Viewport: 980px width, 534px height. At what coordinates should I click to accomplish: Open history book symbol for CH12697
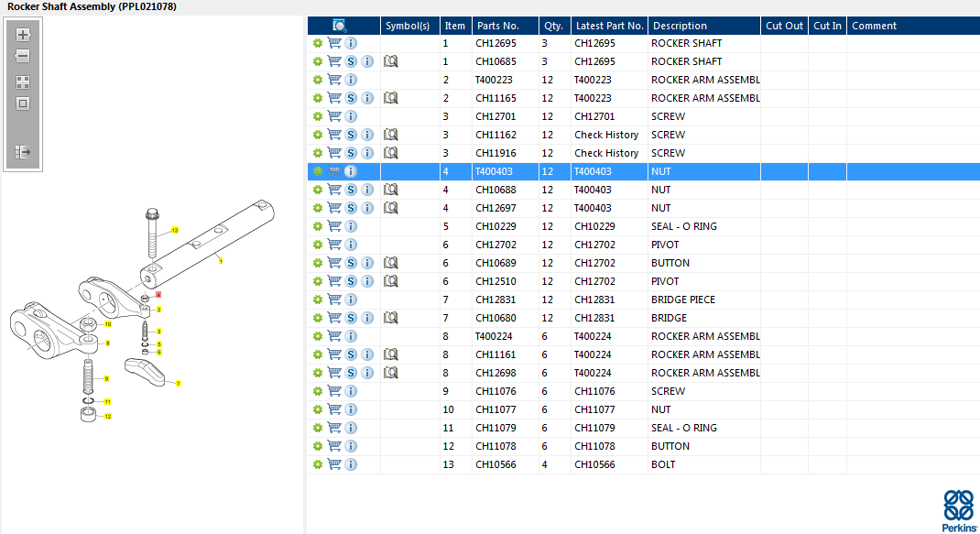(x=390, y=208)
